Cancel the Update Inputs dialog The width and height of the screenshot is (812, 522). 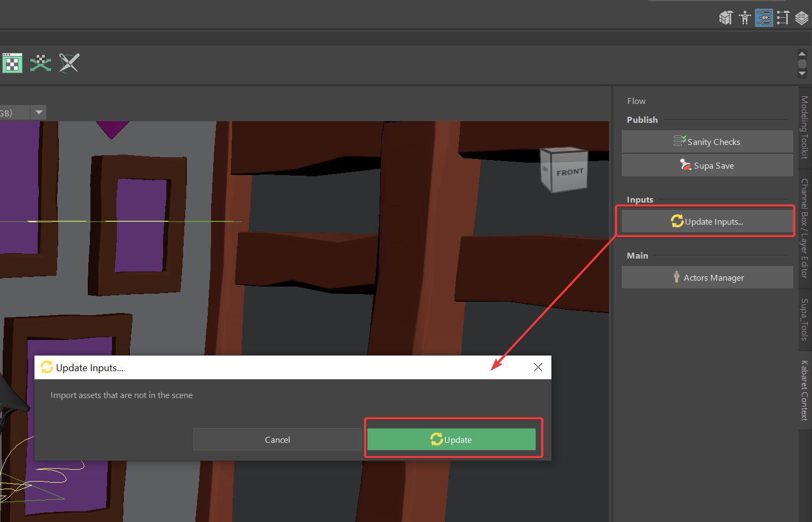point(277,440)
